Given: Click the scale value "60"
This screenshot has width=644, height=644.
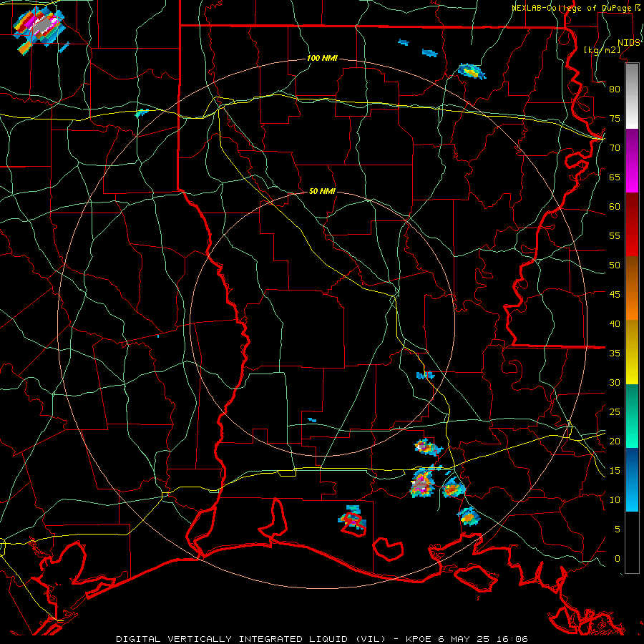Looking at the screenshot, I should [x=615, y=207].
